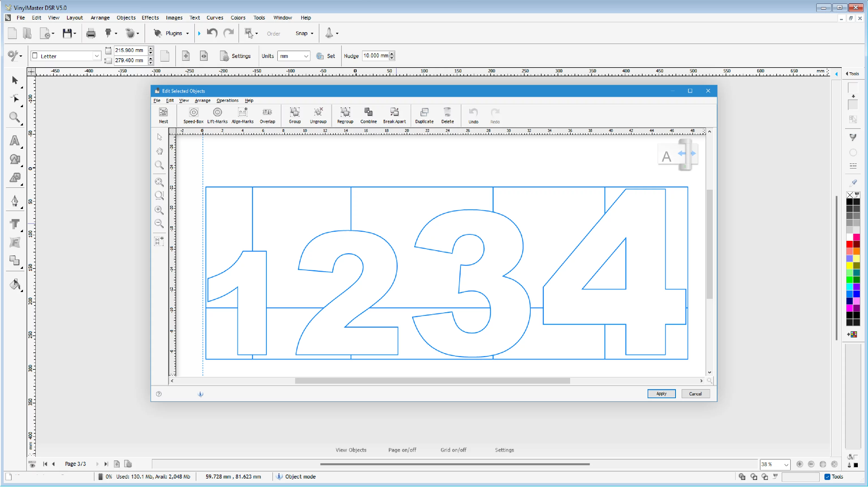Screen dimensions: 868x487
Task: Click the main toolbar Print icon
Action: pos(91,33)
